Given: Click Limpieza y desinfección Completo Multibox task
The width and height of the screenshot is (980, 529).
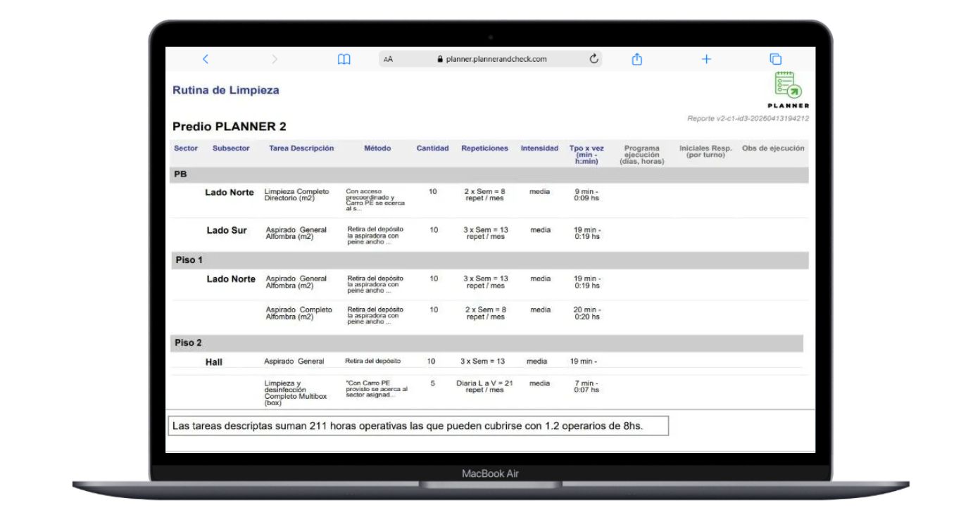Looking at the screenshot, I should click(x=296, y=393).
